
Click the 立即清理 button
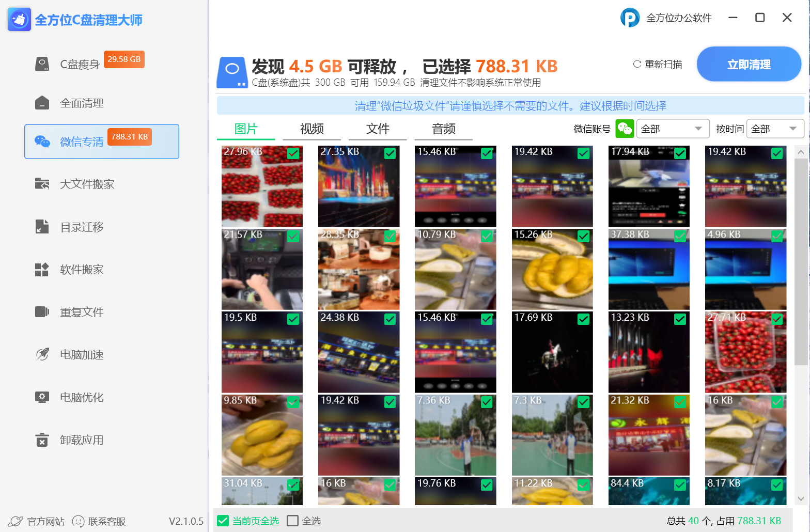tap(749, 65)
